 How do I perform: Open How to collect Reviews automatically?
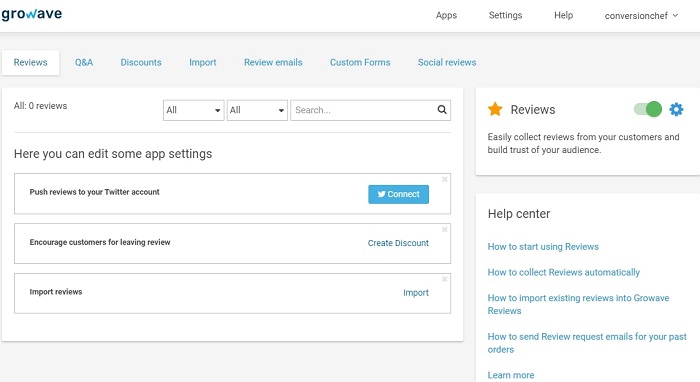563,272
